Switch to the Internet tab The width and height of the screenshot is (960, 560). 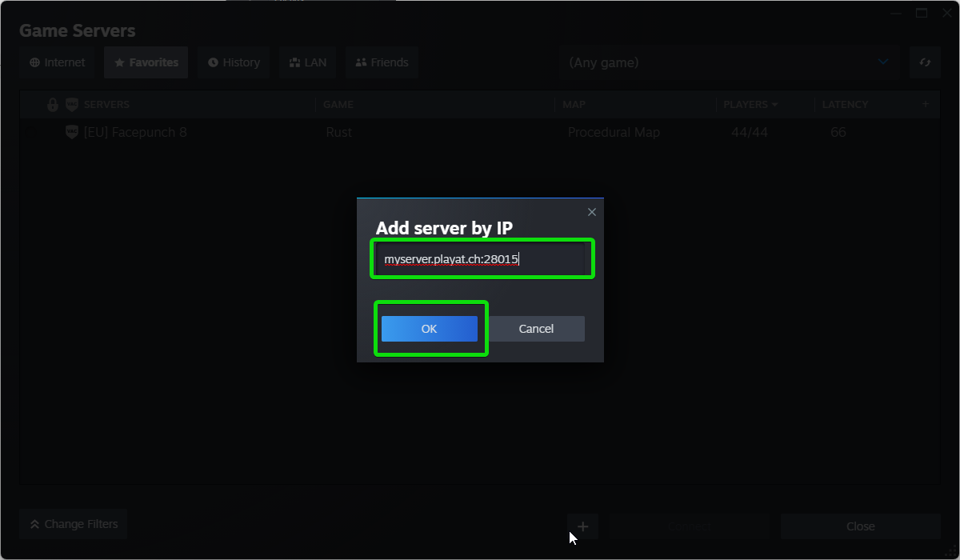coord(58,62)
